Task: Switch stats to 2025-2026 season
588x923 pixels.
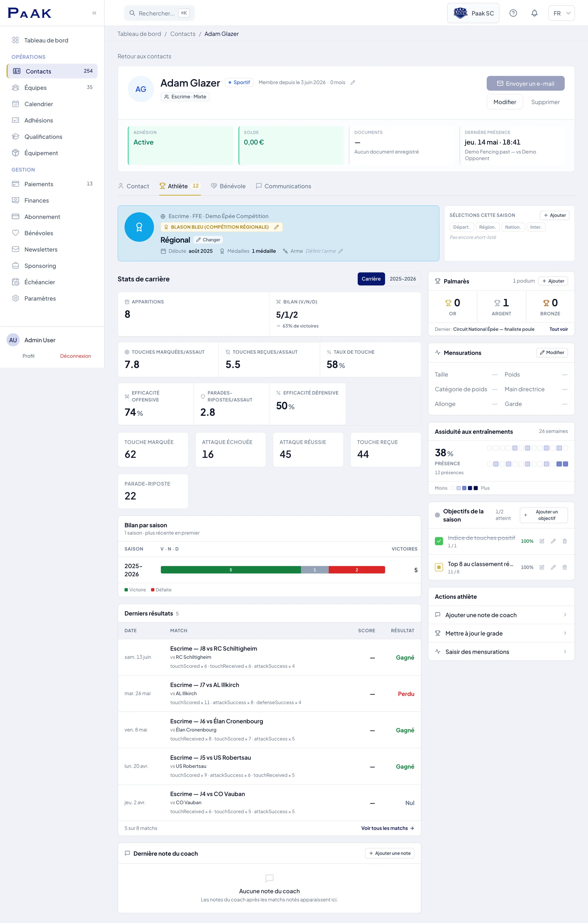Action: (x=402, y=279)
